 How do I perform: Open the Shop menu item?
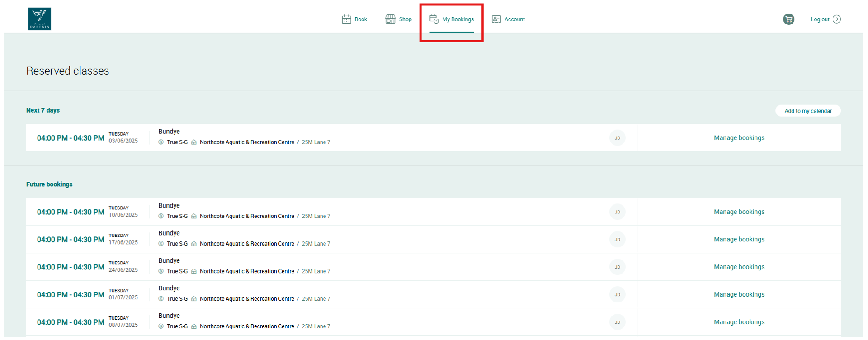pos(405,19)
